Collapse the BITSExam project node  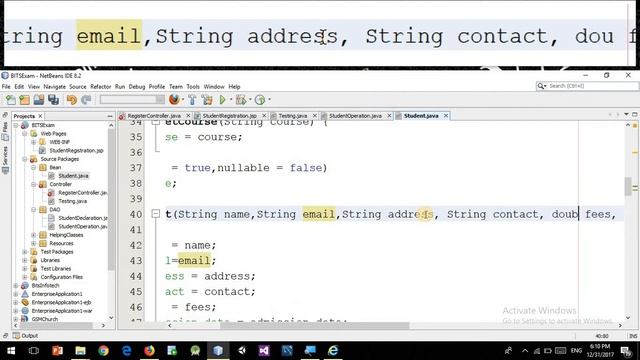(16, 125)
